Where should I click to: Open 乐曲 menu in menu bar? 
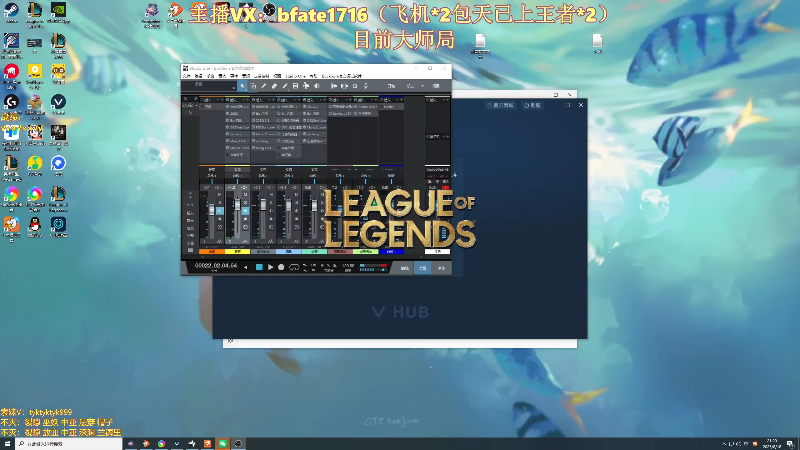tap(210, 76)
